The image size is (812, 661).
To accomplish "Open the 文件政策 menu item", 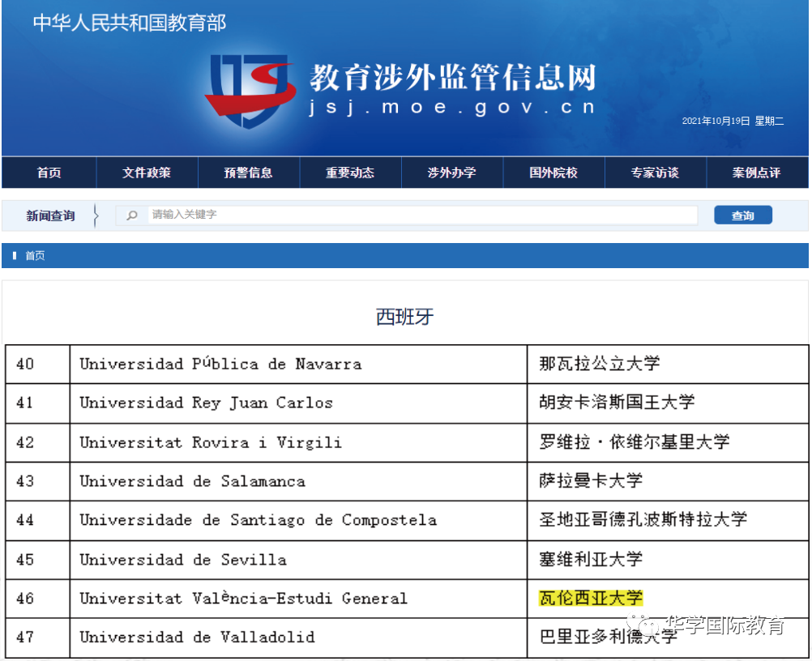I will tap(147, 173).
